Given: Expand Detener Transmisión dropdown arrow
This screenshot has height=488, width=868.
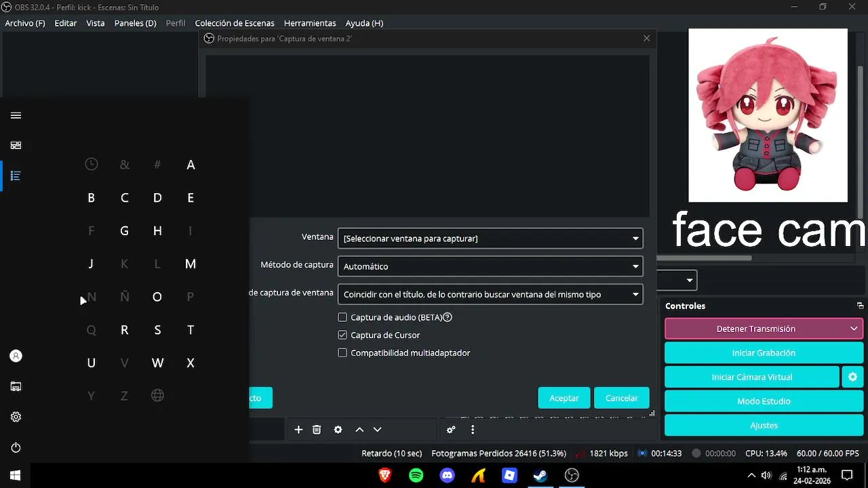Looking at the screenshot, I should 854,329.
